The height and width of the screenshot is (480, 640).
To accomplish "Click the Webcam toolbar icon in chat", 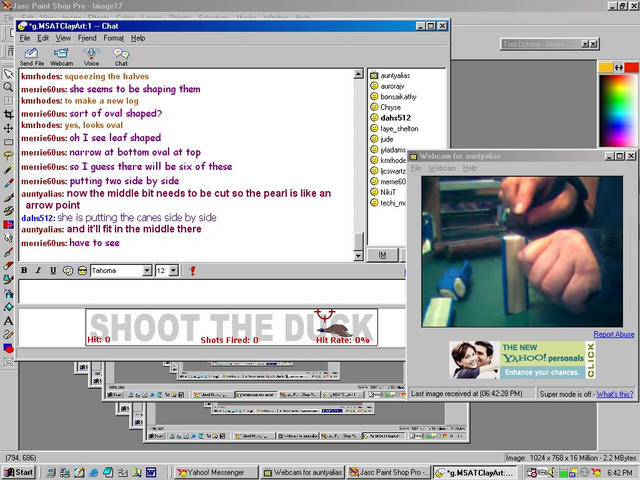I will point(61,57).
